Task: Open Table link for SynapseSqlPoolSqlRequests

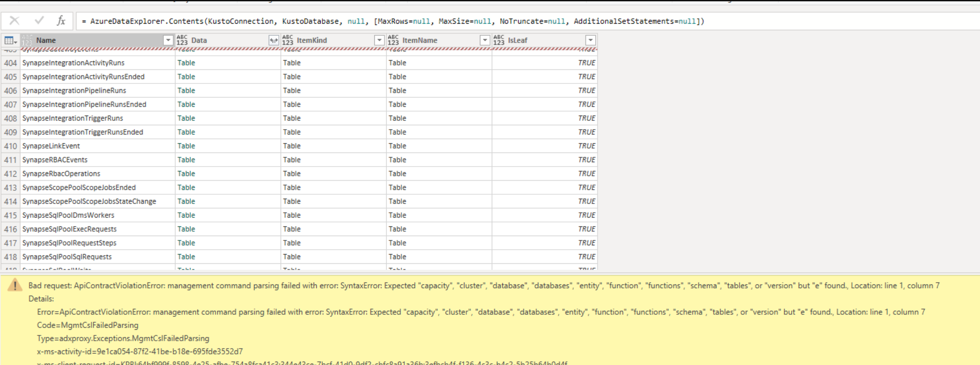Action: (186, 257)
